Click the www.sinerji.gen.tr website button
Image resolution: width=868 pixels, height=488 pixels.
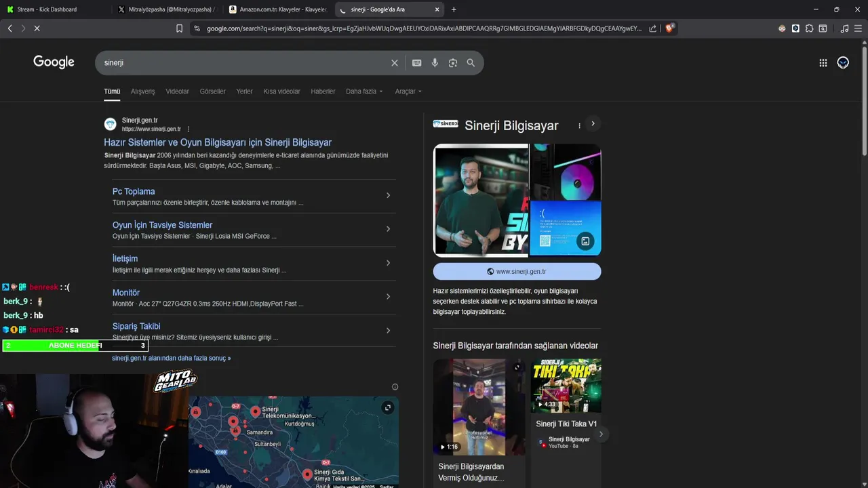[517, 271]
